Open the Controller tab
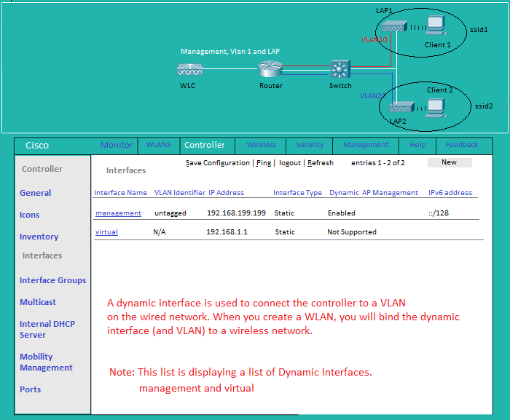 coord(205,145)
